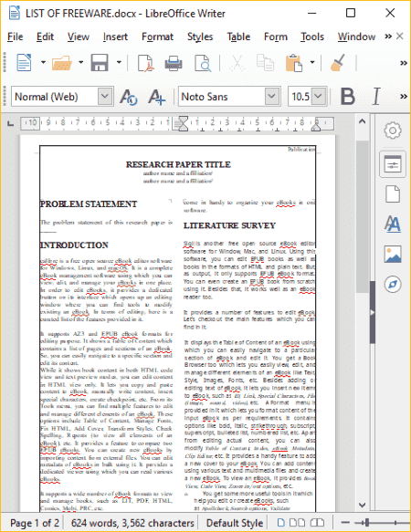The image size is (411, 532).
Task: Click the sidebar show/hide handle
Action: click(x=373, y=312)
